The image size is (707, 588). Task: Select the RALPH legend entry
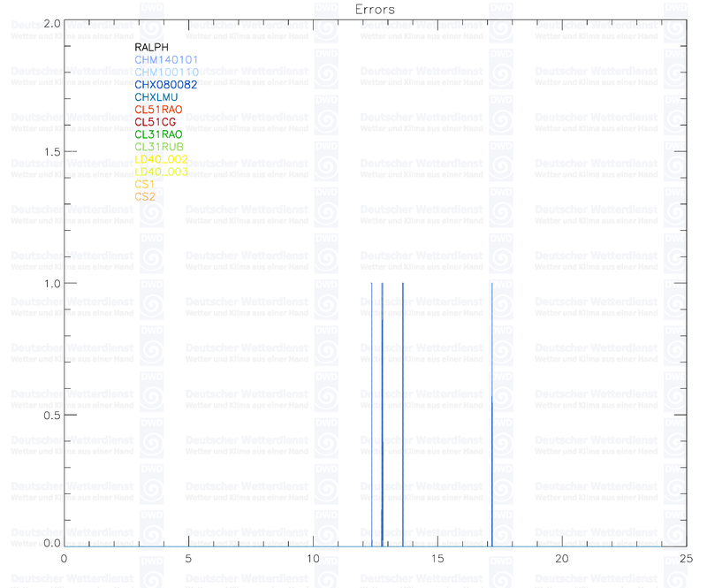click(151, 48)
